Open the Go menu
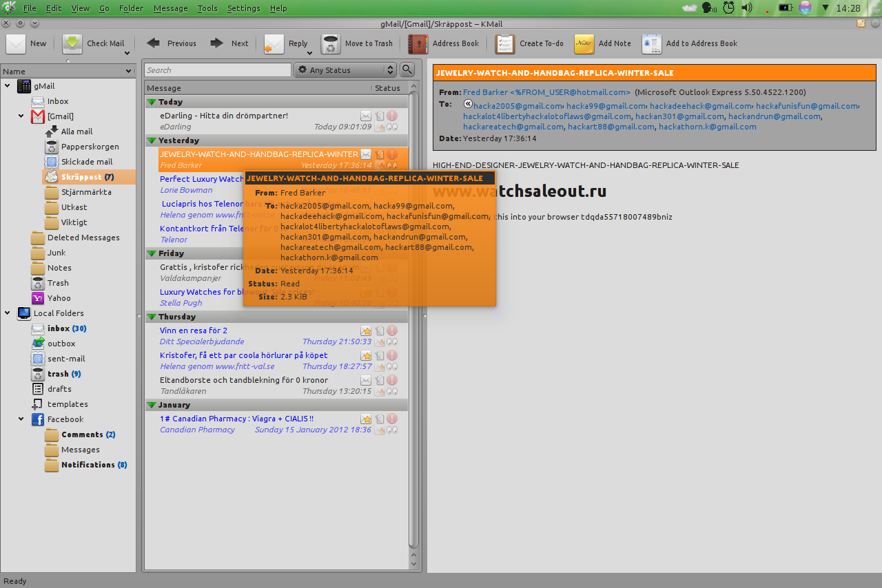The height and width of the screenshot is (588, 882). coord(104,8)
